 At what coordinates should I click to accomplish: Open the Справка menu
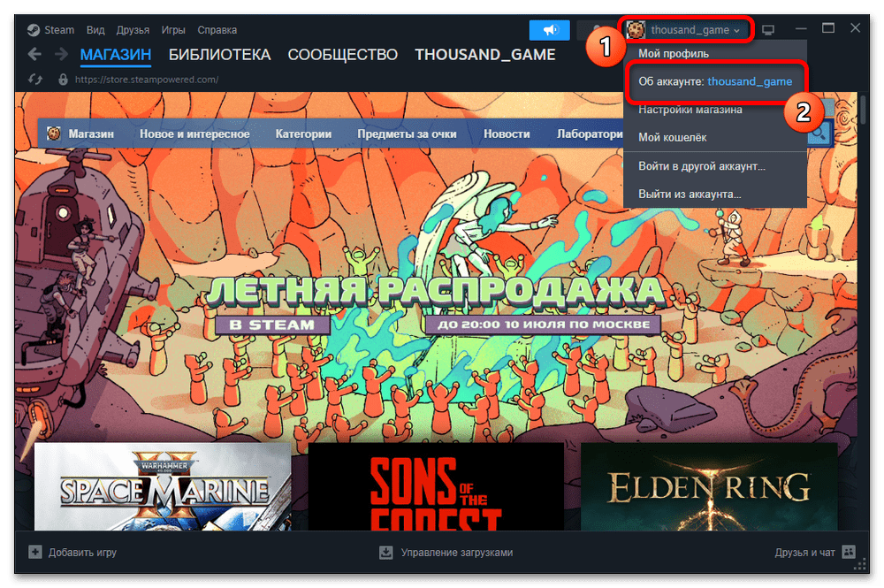217,30
